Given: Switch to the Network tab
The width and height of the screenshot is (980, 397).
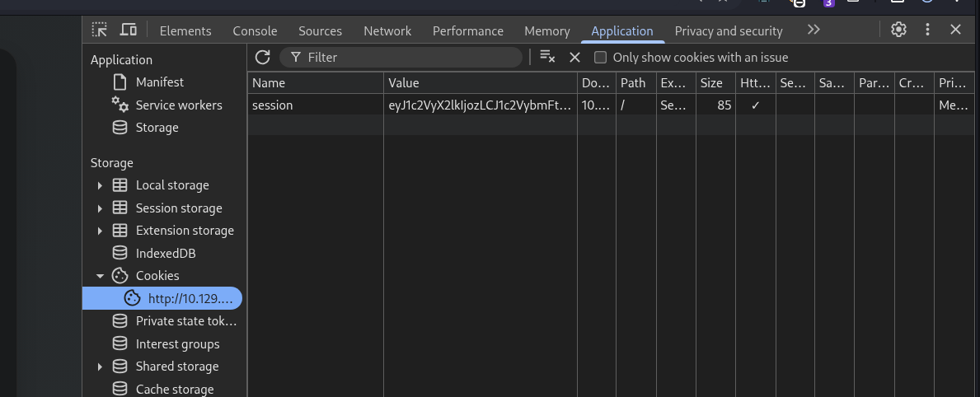Looking at the screenshot, I should 387,30.
